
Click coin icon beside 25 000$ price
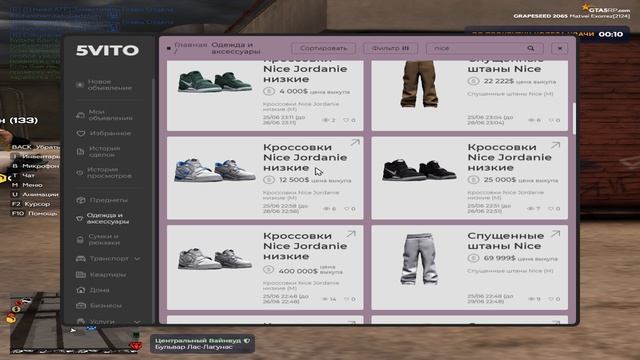[473, 180]
